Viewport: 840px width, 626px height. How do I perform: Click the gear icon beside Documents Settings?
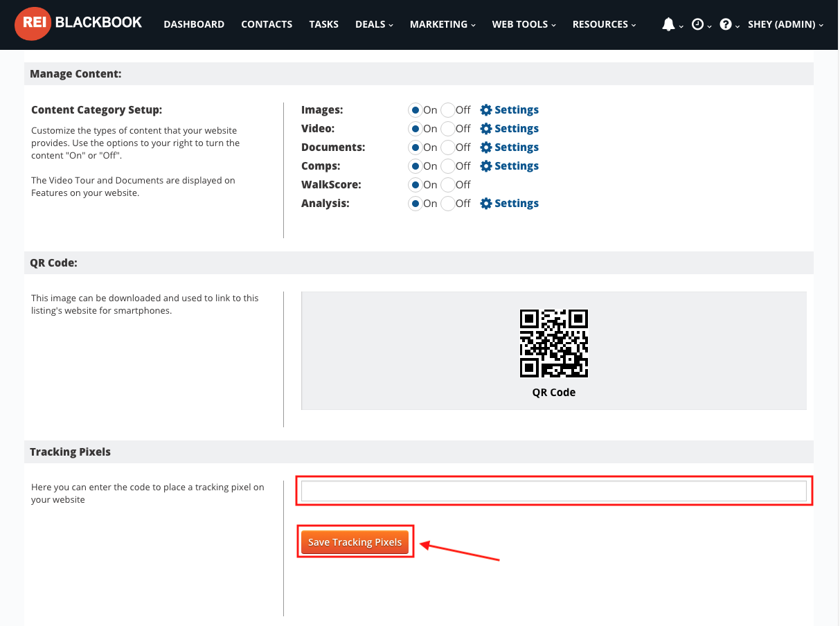(486, 147)
